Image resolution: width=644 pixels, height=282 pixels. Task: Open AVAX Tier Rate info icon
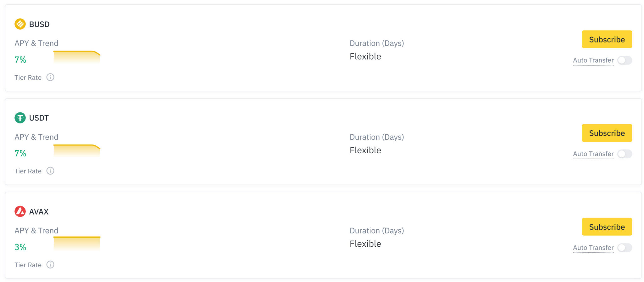(x=50, y=265)
